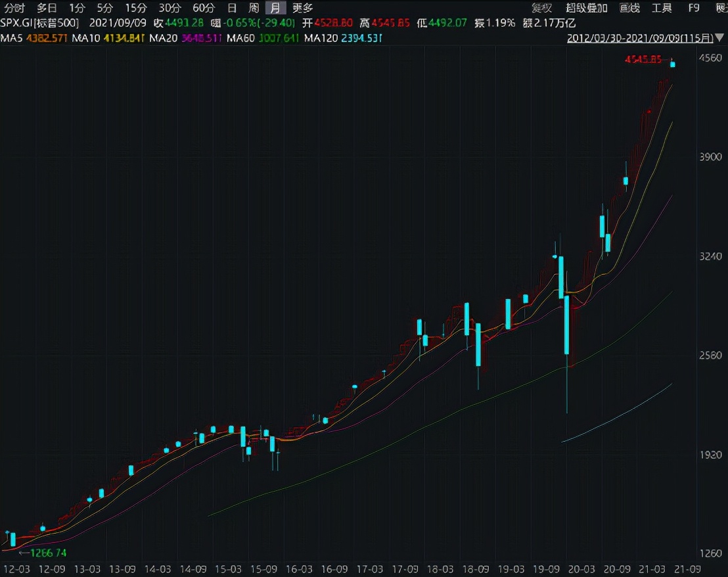Switch chart to 1分 interval
This screenshot has height=577, width=728.
pyautogui.click(x=77, y=9)
